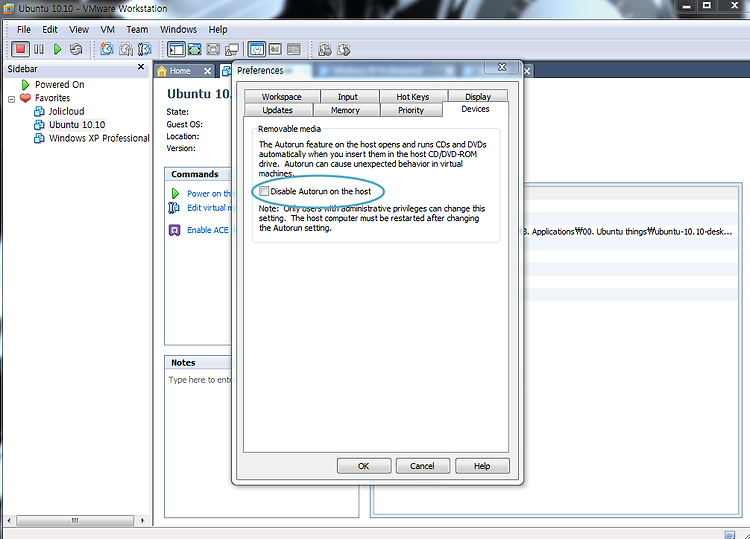Viewport: 750px width, 539px height.
Task: Click the Suspend (pause) toolbar icon
Action: [39, 49]
